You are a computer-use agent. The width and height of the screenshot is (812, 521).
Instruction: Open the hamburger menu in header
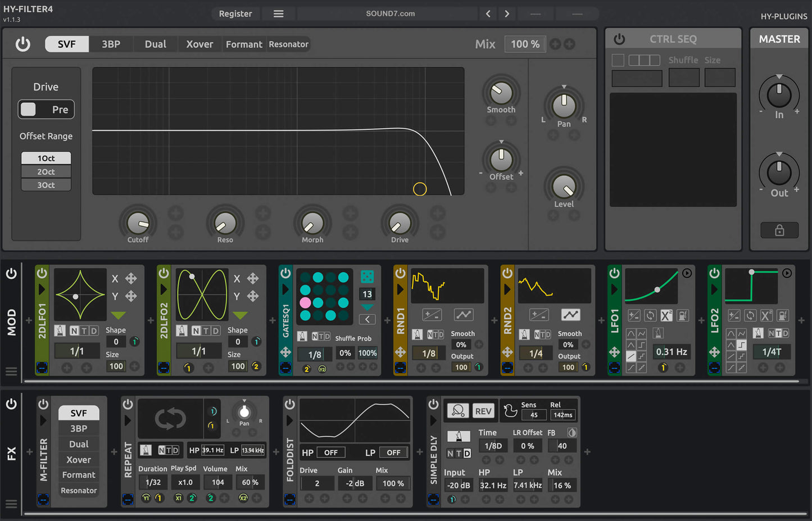[x=278, y=13]
